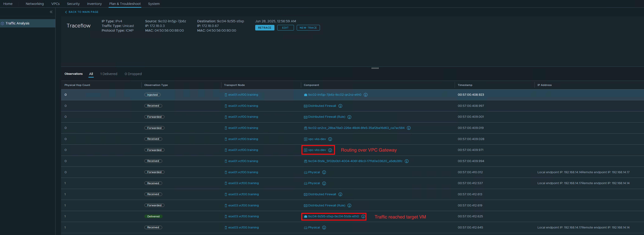Click the EDIT button

click(285, 28)
